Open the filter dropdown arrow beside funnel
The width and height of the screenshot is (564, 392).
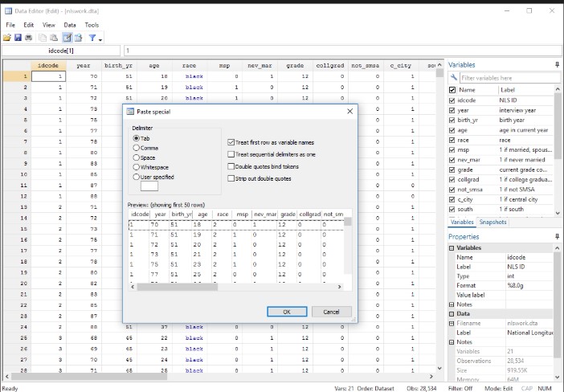[100, 39]
